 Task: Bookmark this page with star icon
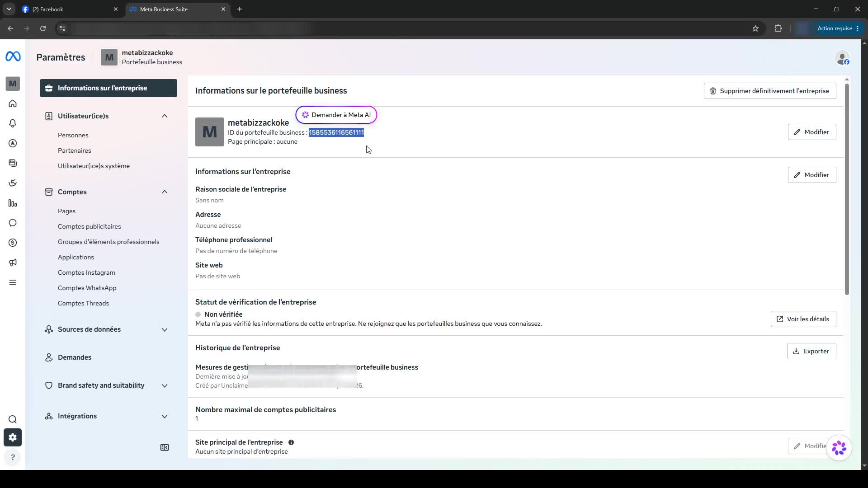(x=755, y=28)
